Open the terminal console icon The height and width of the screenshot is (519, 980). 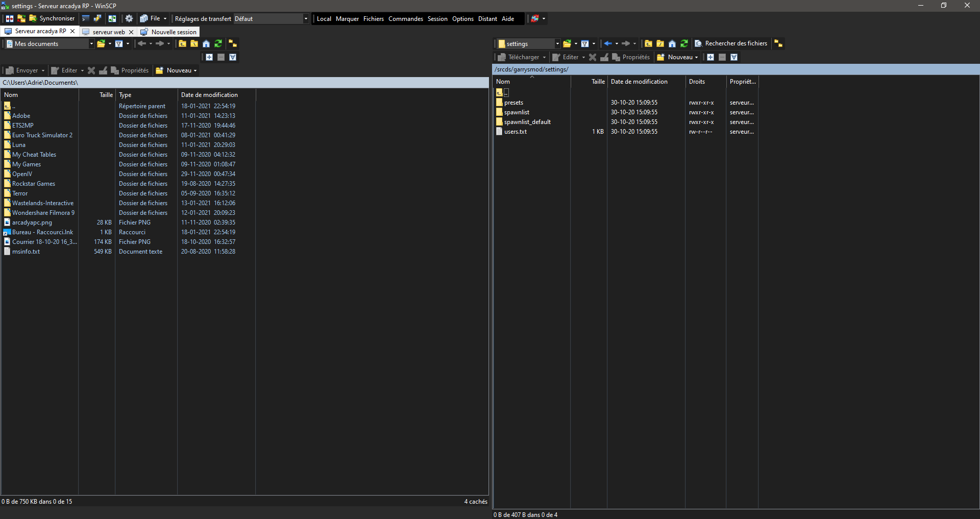pyautogui.click(x=86, y=18)
